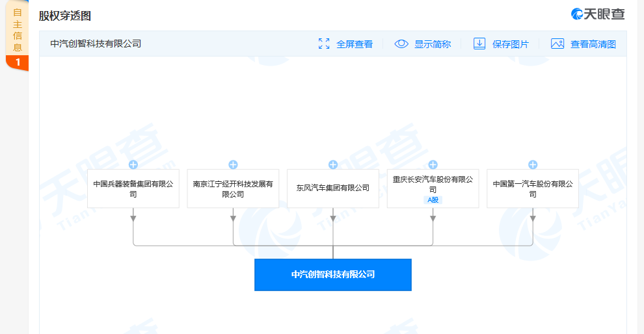Select 重庆长安汽车股份有限公司 node text
The width and height of the screenshot is (644, 334).
[433, 185]
